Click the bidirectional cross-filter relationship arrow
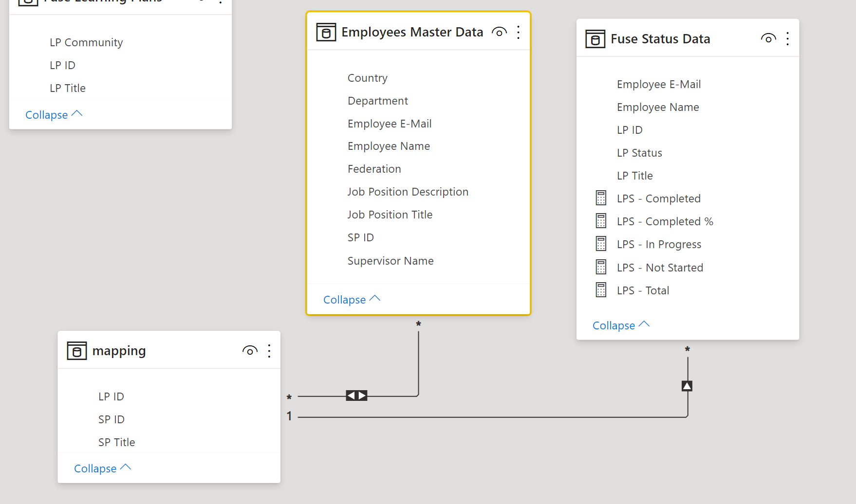Viewport: 856px width, 504px height. (356, 396)
